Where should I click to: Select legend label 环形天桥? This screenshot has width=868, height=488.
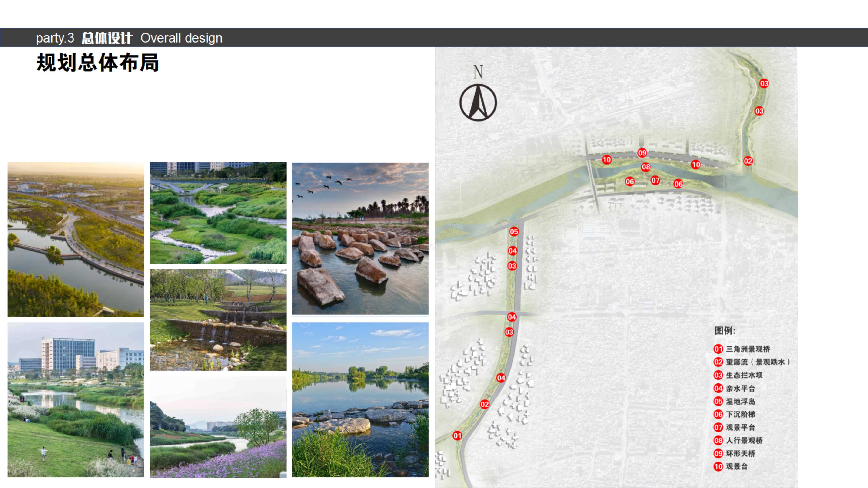[740, 453]
